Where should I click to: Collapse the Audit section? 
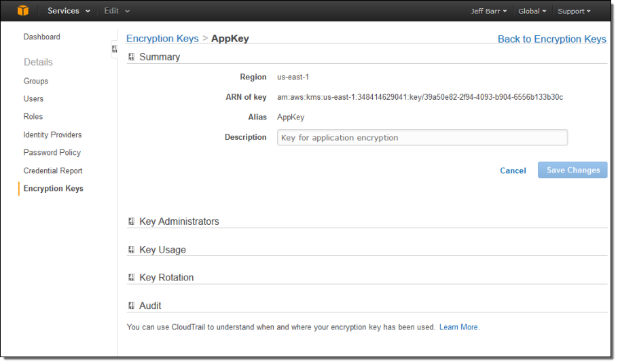pyautogui.click(x=132, y=306)
